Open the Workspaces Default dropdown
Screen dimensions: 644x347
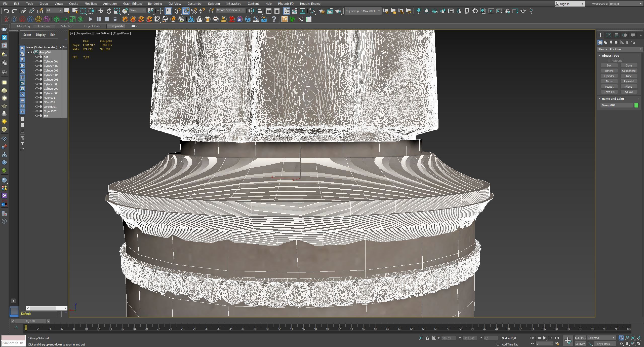tap(625, 4)
